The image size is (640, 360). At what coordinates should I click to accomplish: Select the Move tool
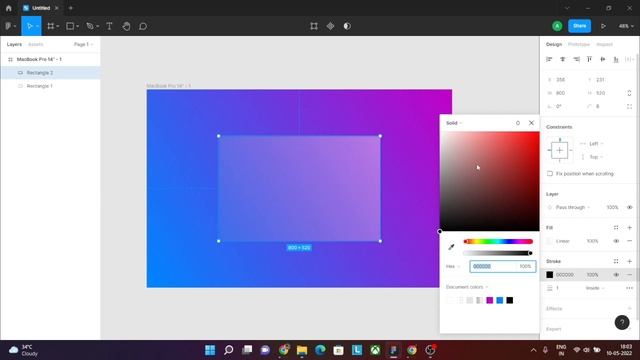click(x=29, y=26)
